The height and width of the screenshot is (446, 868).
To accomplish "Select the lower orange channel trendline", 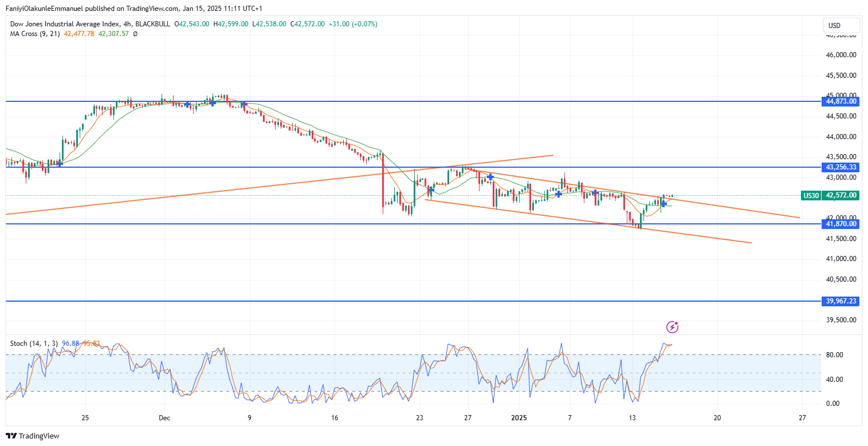I will pos(587,221).
